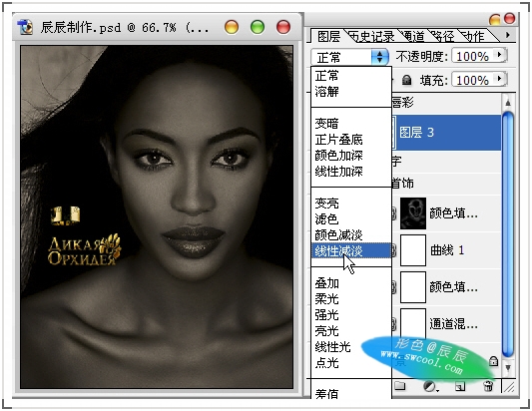Select the 图层 3 layer
Viewport: 532px width, 411px height.
pyautogui.click(x=446, y=133)
